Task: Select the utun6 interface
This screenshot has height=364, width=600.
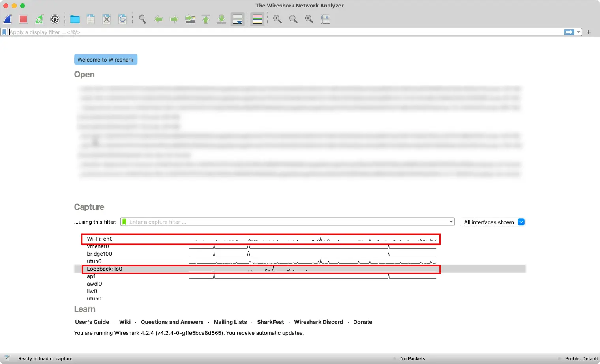Action: (x=94, y=261)
